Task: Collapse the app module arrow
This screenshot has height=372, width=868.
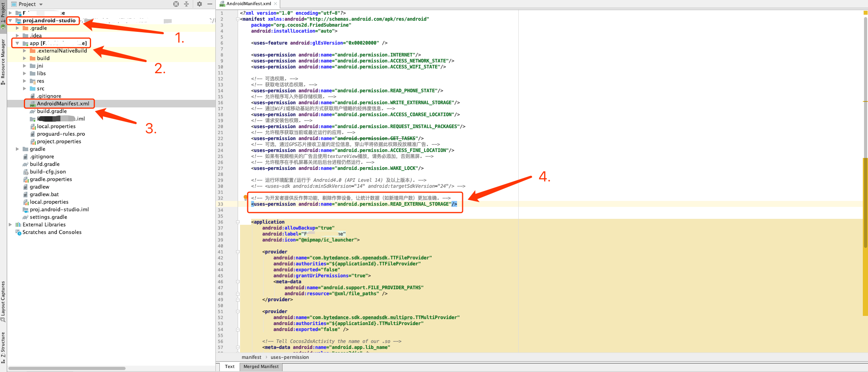Action: click(17, 43)
